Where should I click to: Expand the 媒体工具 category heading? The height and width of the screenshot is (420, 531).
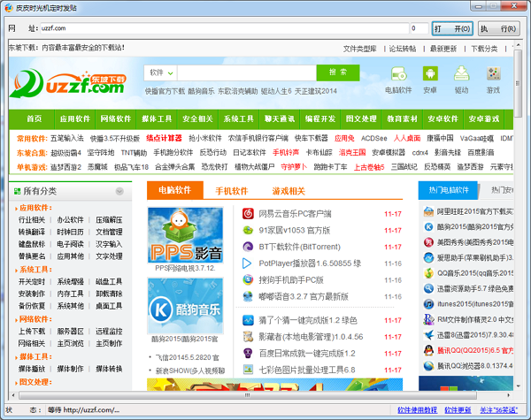click(35, 356)
